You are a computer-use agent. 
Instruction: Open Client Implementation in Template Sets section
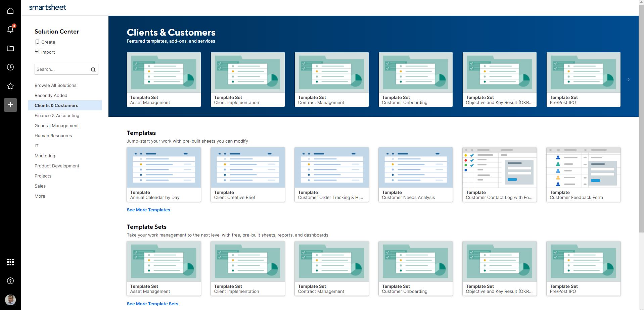pyautogui.click(x=248, y=268)
